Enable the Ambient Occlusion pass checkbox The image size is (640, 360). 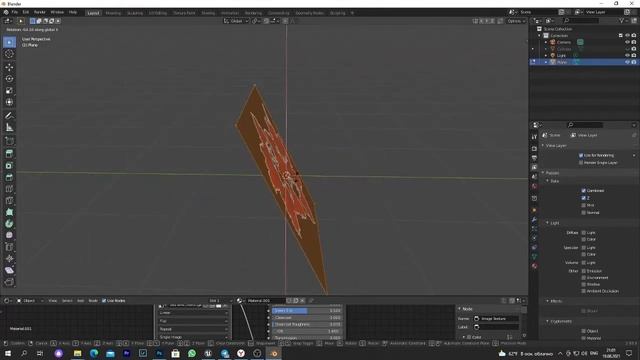point(584,291)
